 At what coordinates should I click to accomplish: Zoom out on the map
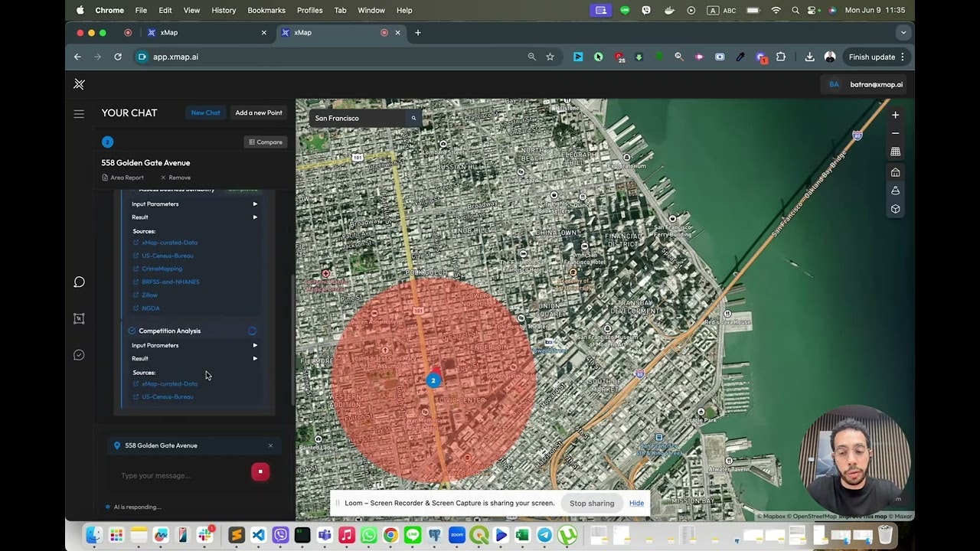coord(895,133)
